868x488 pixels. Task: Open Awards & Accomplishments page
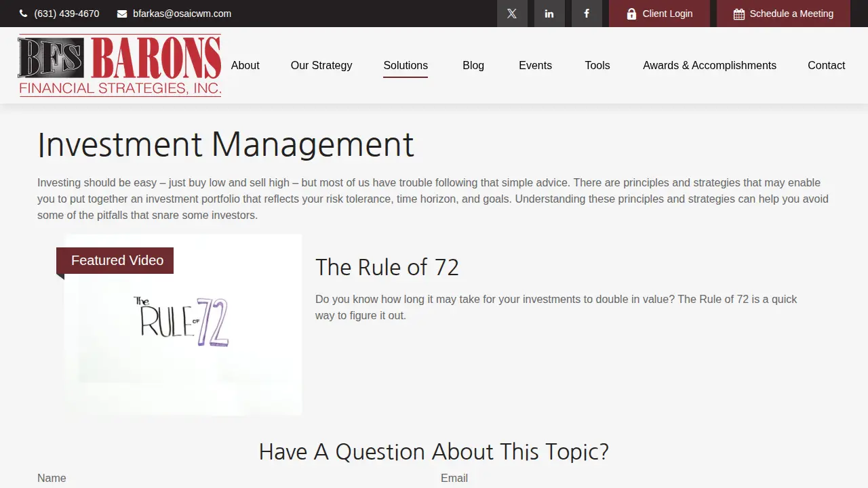point(710,66)
